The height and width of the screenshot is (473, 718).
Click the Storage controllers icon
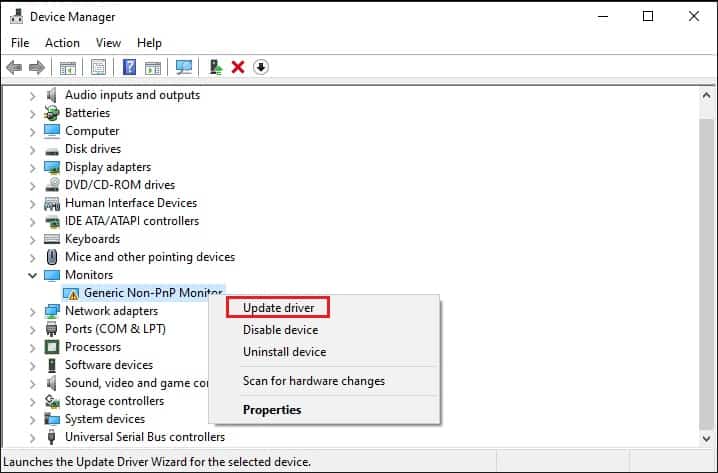[52, 401]
